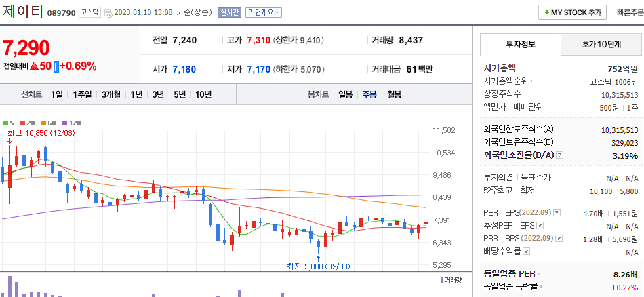Select the 주봉 candle chart
Screen dimensions: 644x297
click(x=369, y=94)
